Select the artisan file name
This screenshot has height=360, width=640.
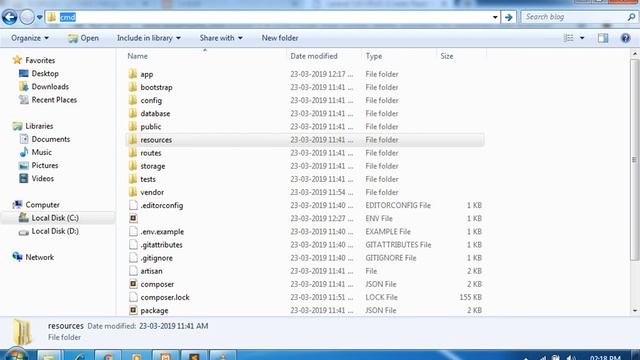(151, 271)
